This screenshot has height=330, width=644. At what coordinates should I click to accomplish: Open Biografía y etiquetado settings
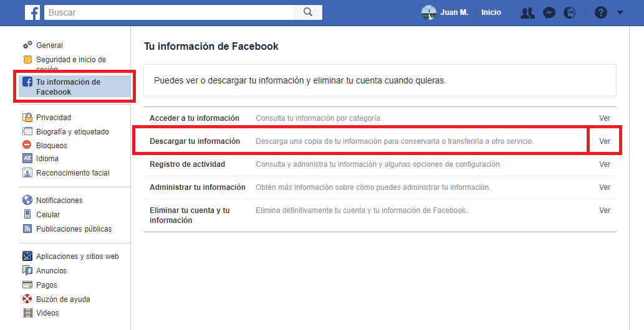pyautogui.click(x=72, y=132)
